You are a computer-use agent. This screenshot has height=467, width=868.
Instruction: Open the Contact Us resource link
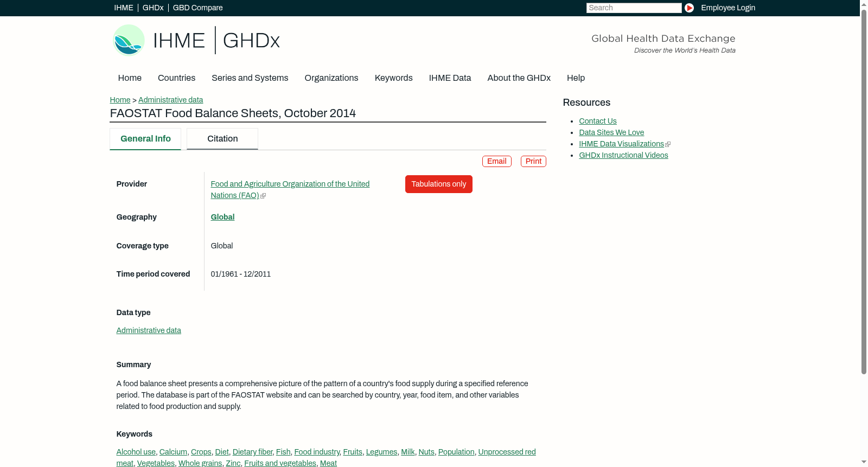tap(598, 121)
